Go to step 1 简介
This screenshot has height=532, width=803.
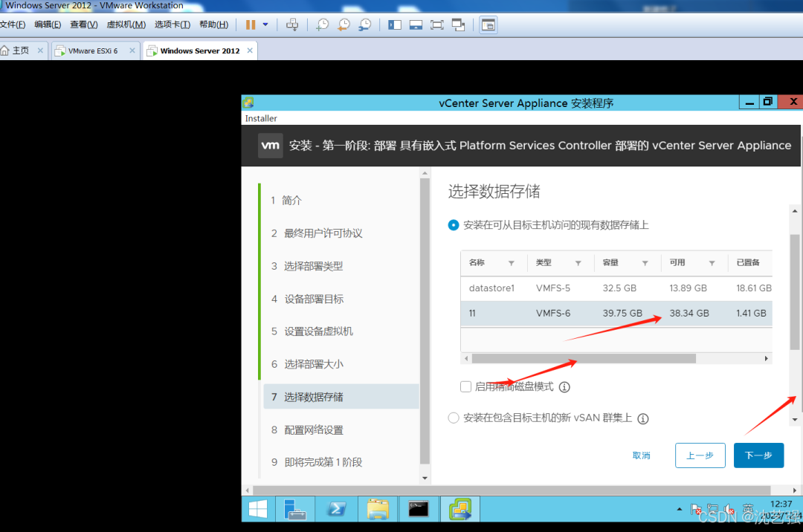click(341, 201)
